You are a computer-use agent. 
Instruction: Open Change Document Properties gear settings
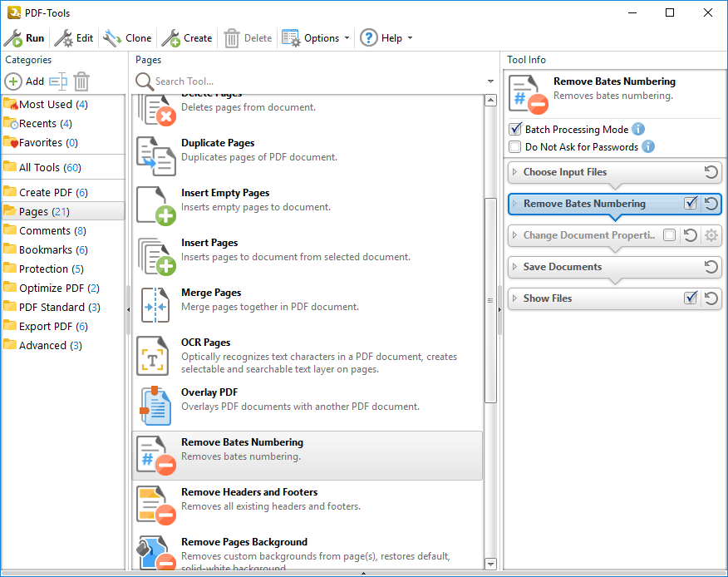[711, 235]
